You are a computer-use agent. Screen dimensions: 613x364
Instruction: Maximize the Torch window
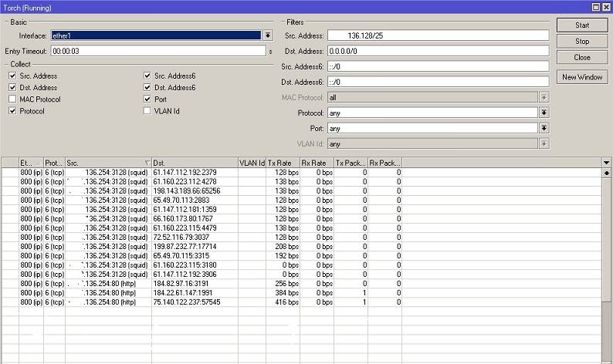[595, 5]
